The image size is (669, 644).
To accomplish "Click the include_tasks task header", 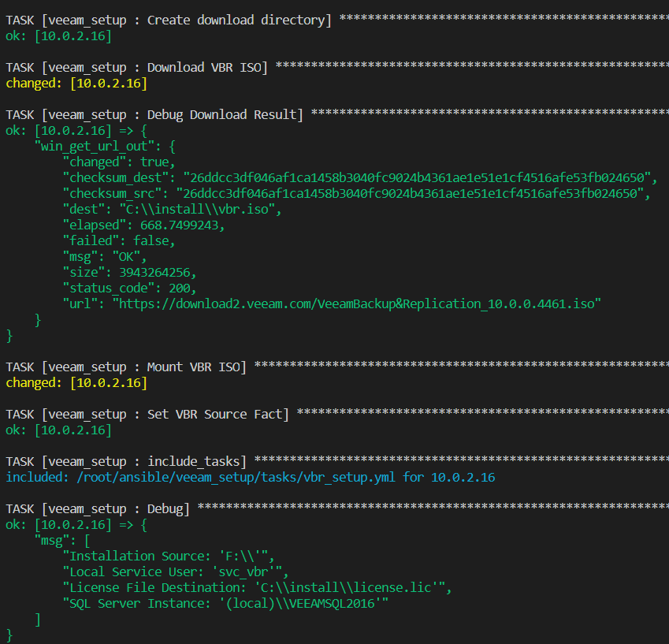I will (126, 462).
